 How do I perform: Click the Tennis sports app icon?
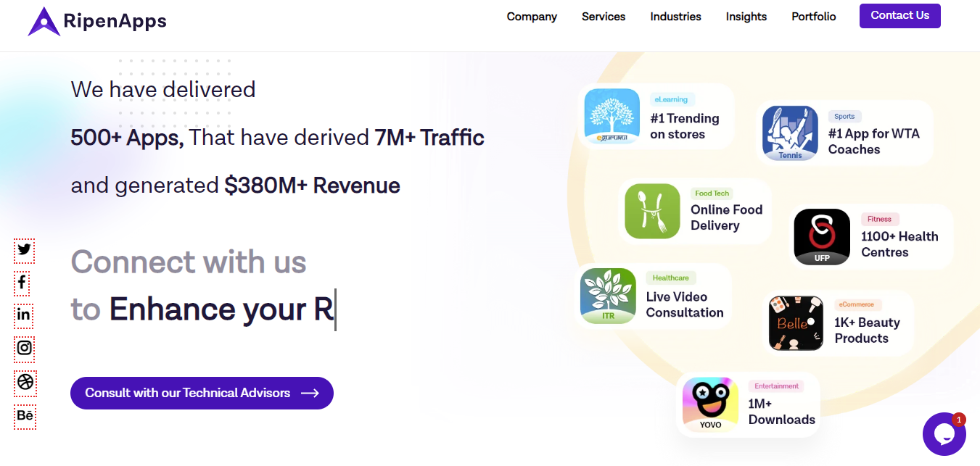[x=790, y=133]
